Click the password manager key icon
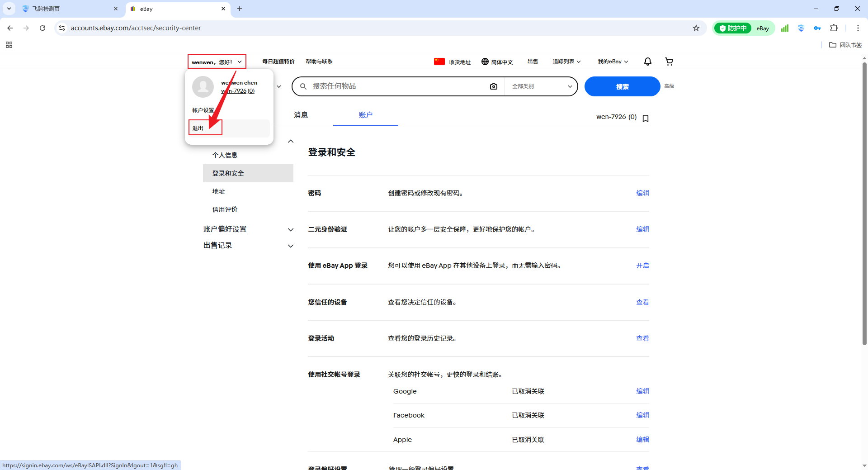This screenshot has width=868, height=470. 817,28
